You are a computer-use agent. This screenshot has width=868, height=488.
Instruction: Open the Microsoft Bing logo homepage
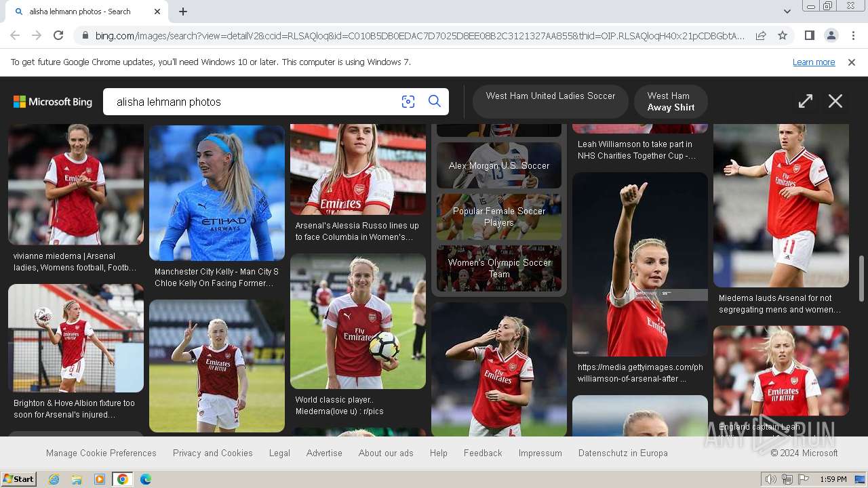(53, 102)
